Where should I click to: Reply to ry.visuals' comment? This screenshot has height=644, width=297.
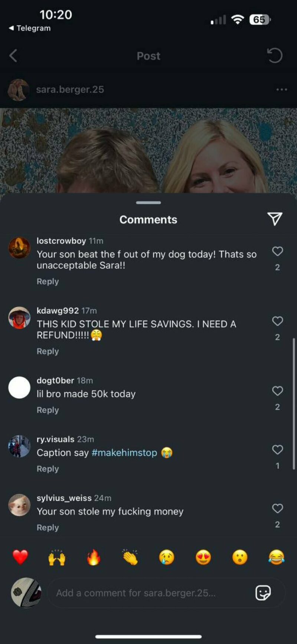(x=48, y=469)
